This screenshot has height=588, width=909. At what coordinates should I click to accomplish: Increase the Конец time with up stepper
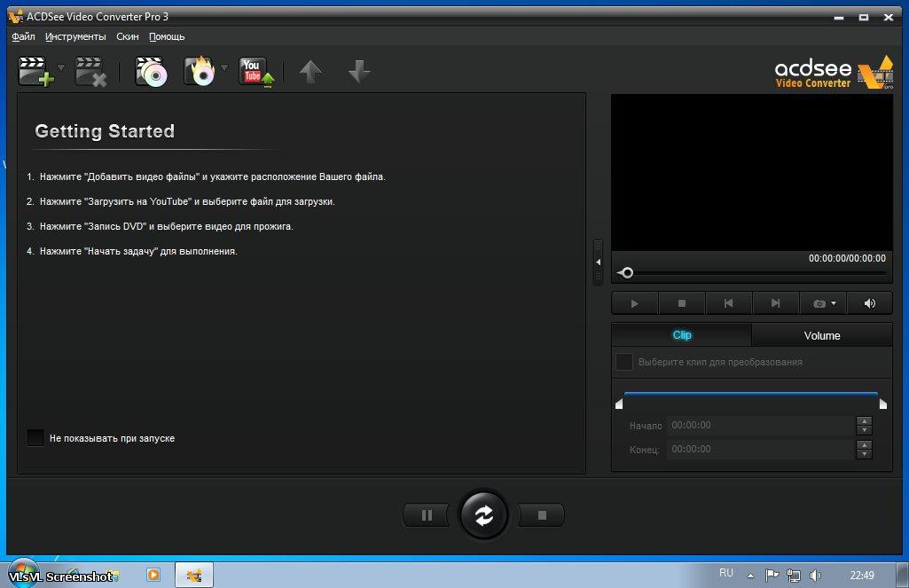[864, 445]
